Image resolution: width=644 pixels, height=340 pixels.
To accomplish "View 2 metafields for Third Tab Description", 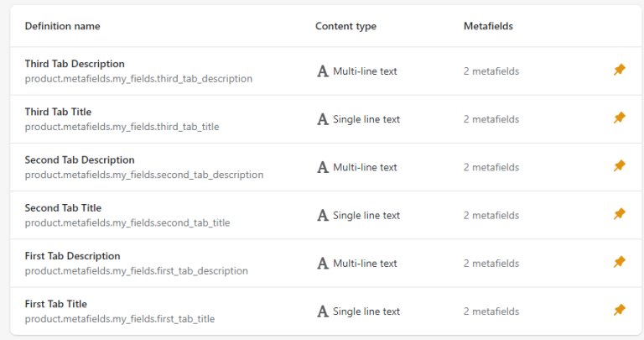I will (x=491, y=71).
